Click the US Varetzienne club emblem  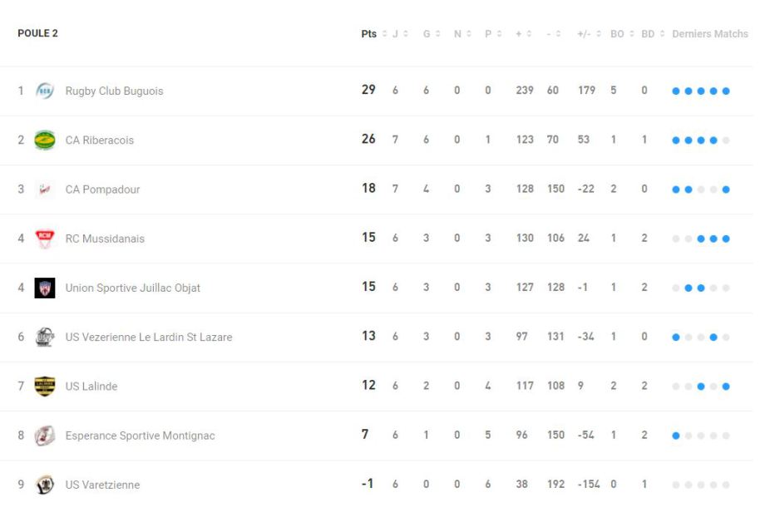pyautogui.click(x=45, y=485)
